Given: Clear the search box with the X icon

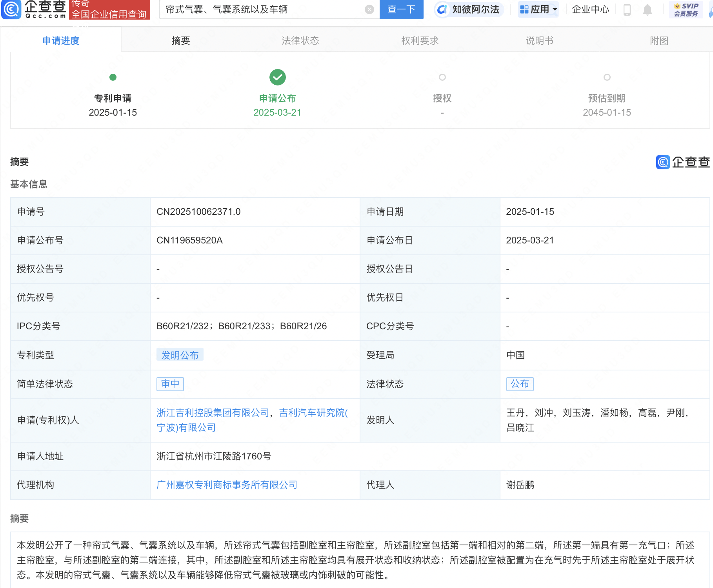Looking at the screenshot, I should tap(369, 9).
